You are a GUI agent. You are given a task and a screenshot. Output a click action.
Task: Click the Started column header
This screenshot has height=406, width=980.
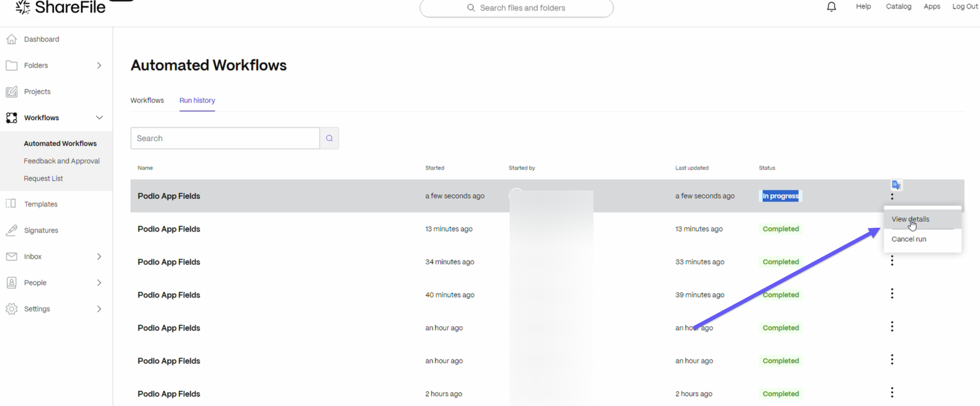click(435, 168)
